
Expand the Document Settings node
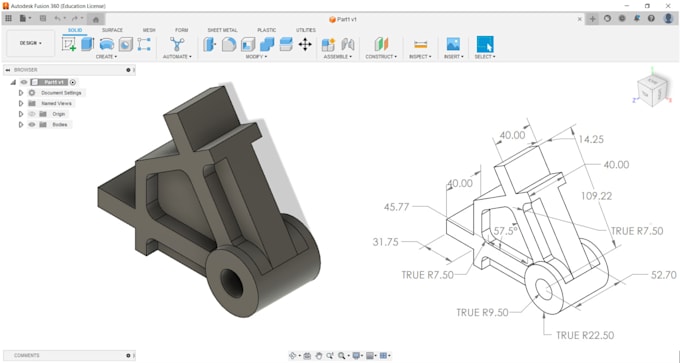click(x=20, y=93)
